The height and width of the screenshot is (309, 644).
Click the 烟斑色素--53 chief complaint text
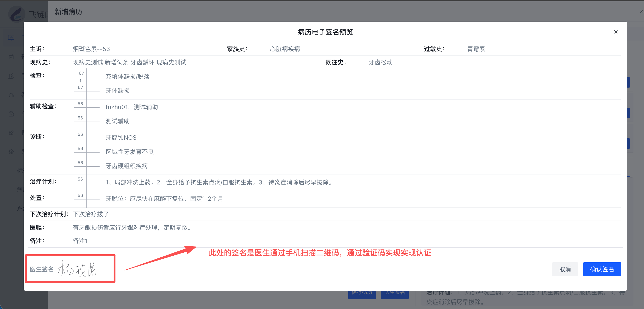click(x=91, y=49)
